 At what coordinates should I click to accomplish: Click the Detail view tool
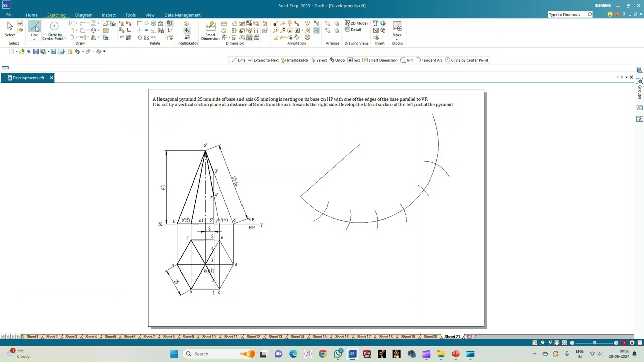click(353, 30)
